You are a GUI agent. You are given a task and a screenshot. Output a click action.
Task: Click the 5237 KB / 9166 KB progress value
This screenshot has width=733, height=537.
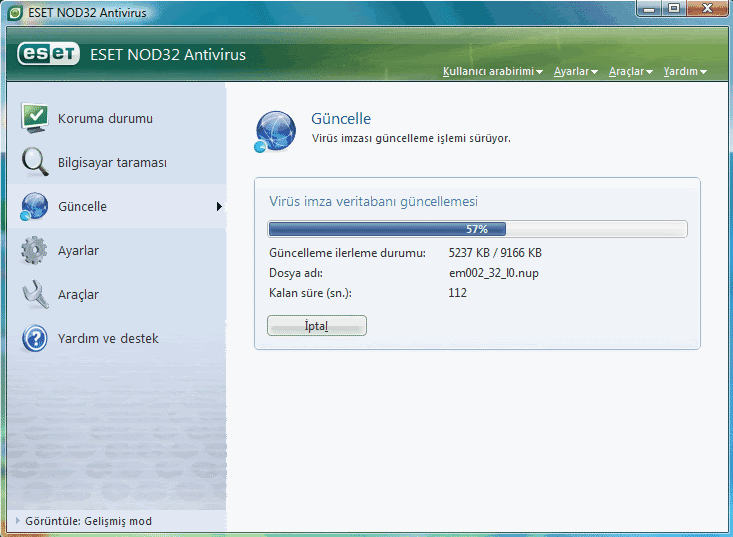click(495, 253)
